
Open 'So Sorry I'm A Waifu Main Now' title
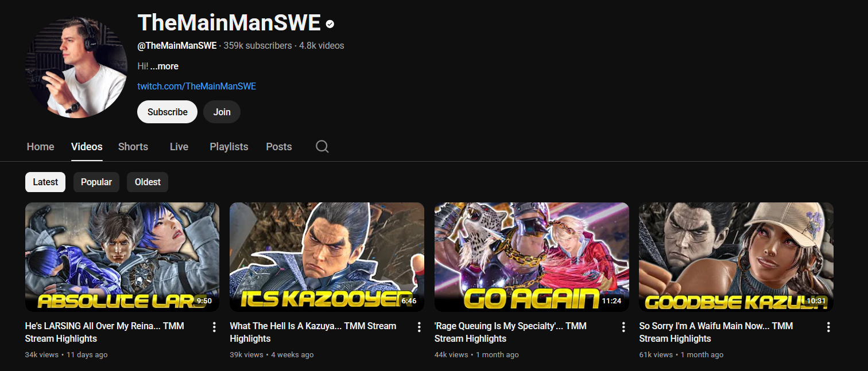(716, 332)
